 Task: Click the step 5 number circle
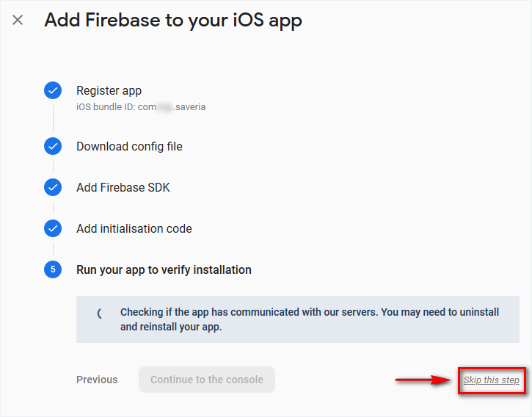click(53, 269)
